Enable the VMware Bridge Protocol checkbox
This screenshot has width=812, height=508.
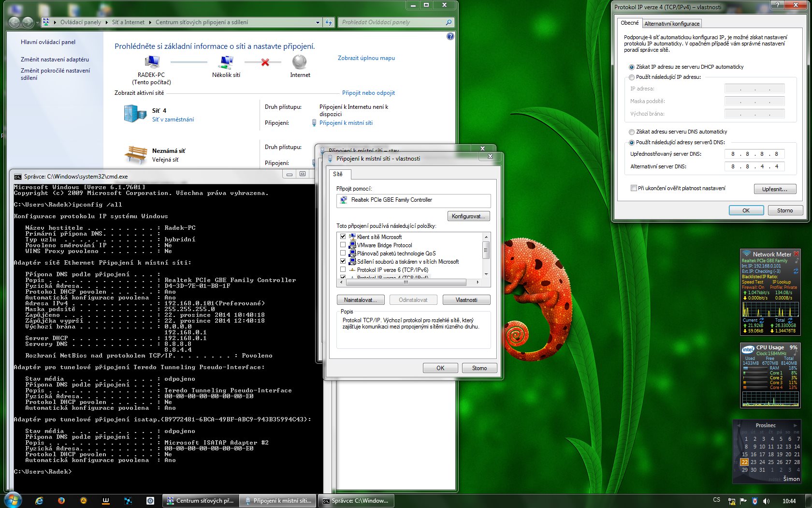(x=343, y=245)
